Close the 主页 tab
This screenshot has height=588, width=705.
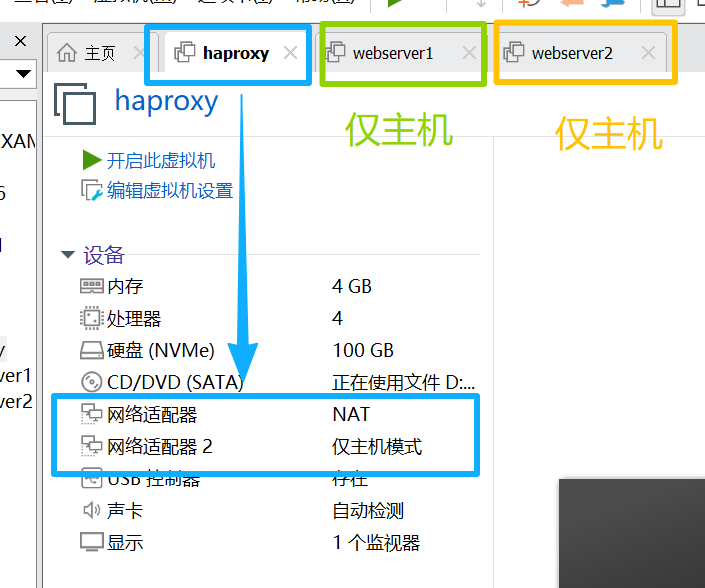click(x=139, y=53)
